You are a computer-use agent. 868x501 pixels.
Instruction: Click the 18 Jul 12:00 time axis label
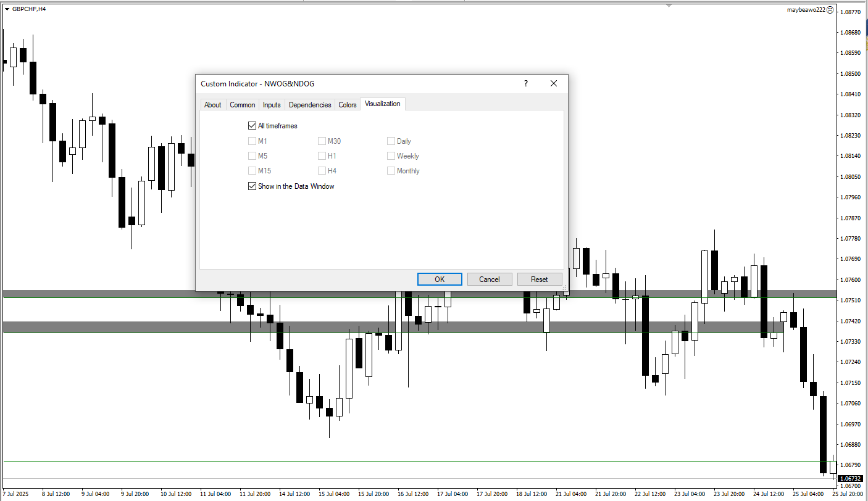click(532, 494)
